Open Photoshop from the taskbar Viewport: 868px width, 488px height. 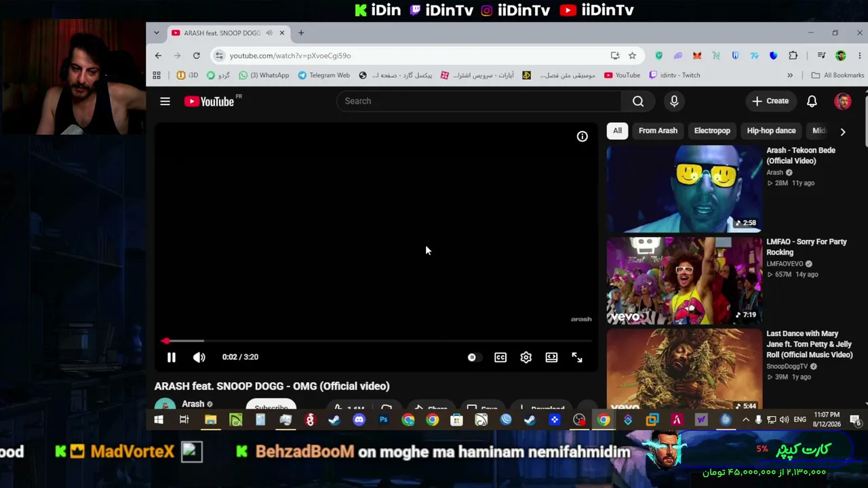[x=384, y=420]
